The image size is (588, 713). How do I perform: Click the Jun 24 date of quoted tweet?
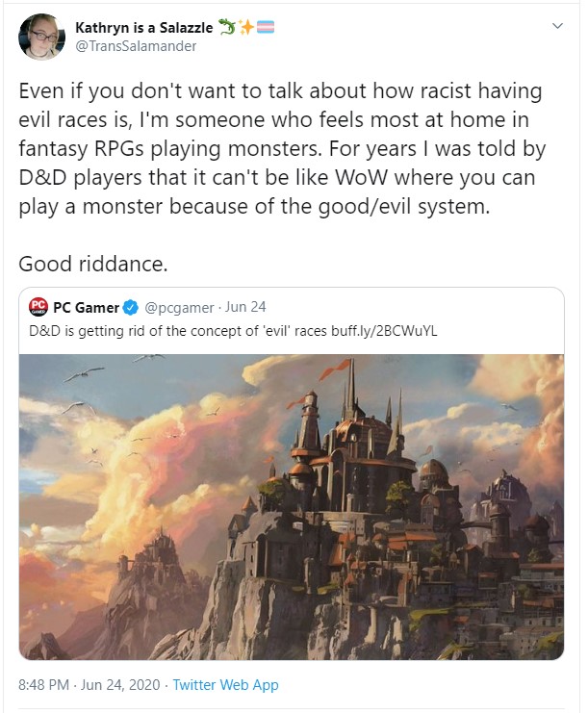tap(245, 307)
